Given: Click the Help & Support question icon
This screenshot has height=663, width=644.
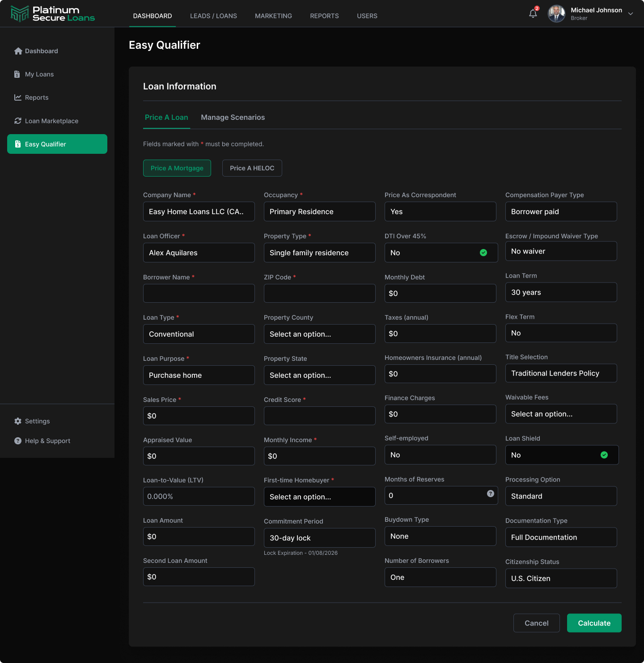Looking at the screenshot, I should [18, 441].
